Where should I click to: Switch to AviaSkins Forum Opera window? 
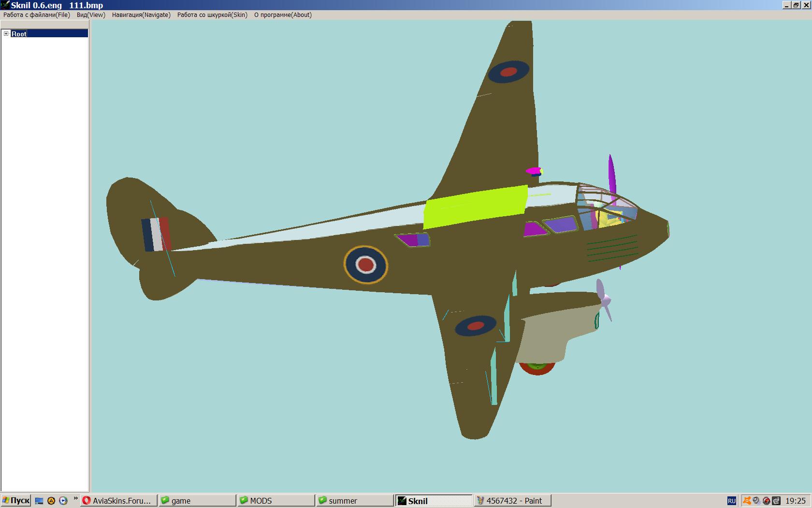point(119,501)
